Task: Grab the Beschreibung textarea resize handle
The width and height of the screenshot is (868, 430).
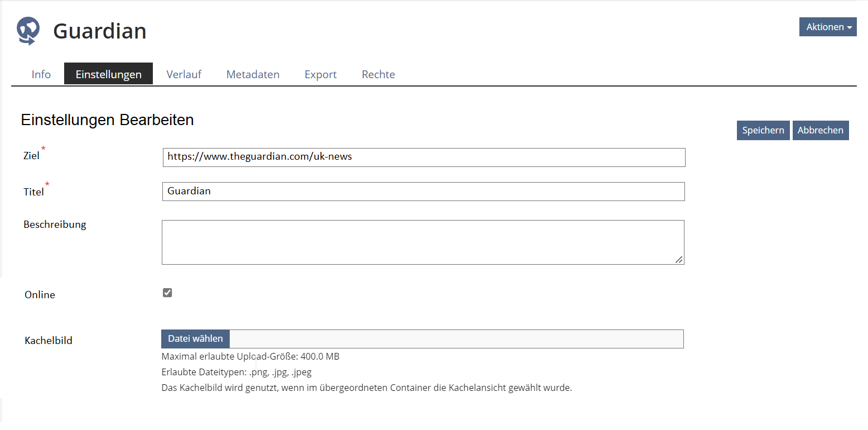Action: (x=679, y=260)
